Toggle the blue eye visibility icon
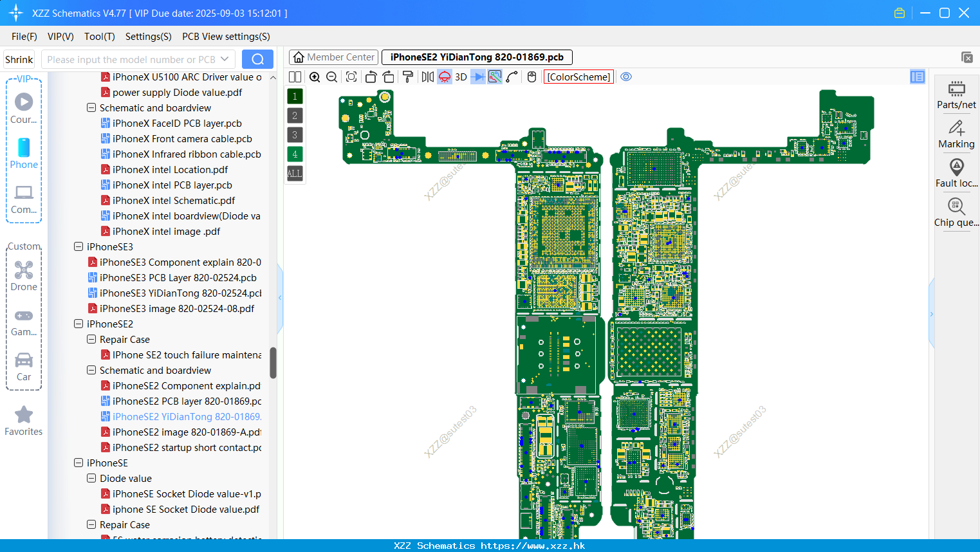Screen dimensions: 980x552 coord(626,77)
